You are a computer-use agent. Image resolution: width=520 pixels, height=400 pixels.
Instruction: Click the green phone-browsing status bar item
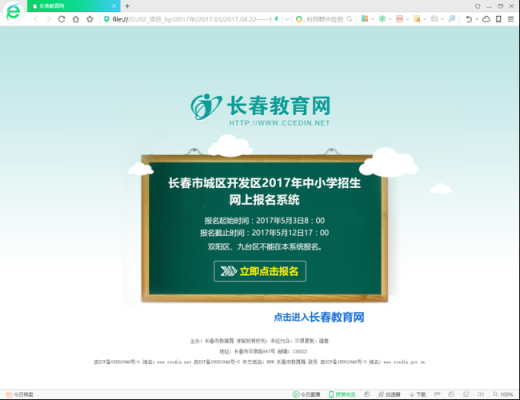click(342, 394)
